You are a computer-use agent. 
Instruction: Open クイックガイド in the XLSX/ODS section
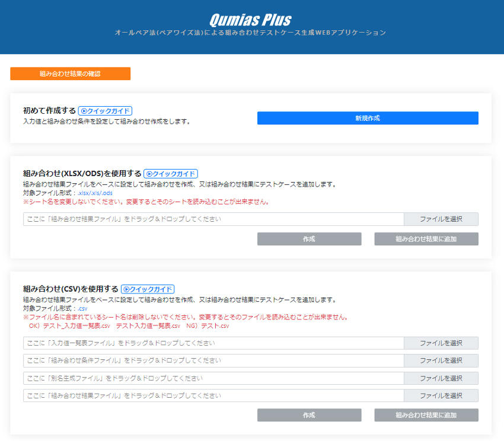click(x=170, y=174)
